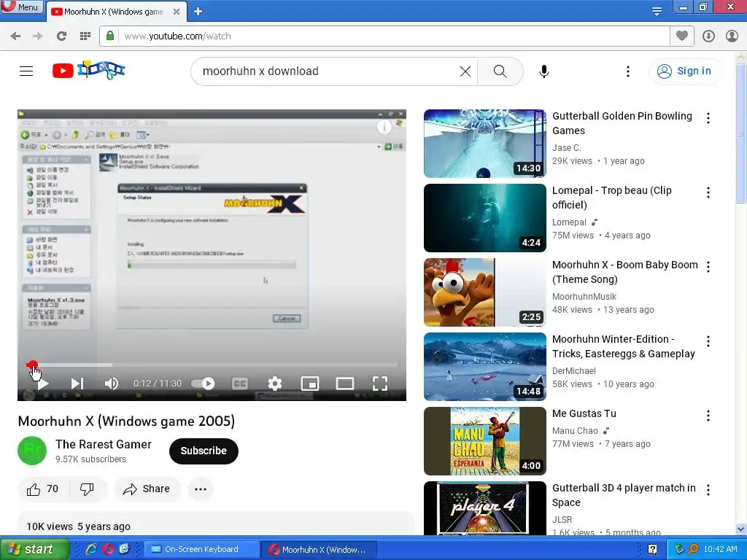
Task: Open the tab list menu icon
Action: (x=657, y=10)
